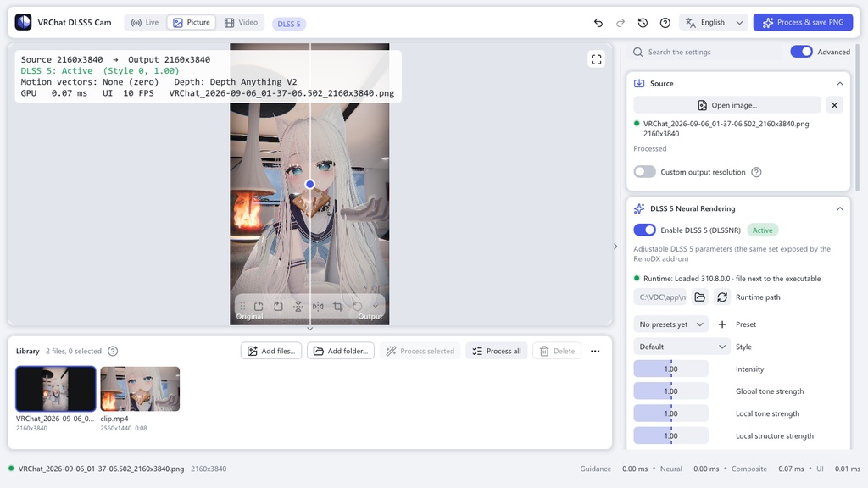Screen dimensions: 868x488
Task: Switch to Picture mode tab
Action: [x=192, y=23]
